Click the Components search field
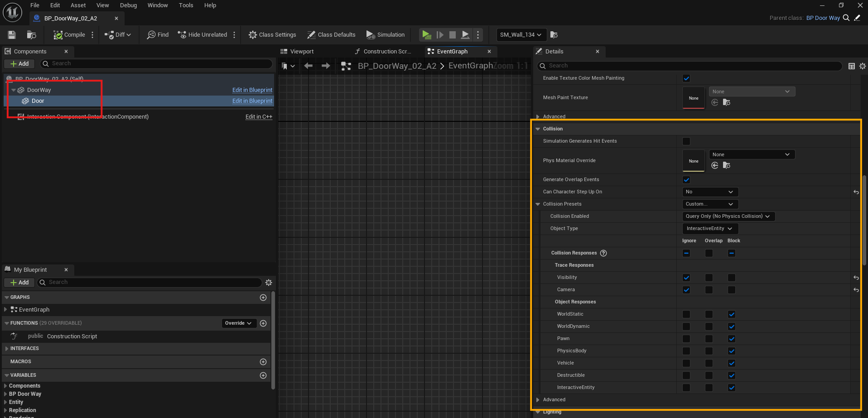Image resolution: width=868 pixels, height=418 pixels. (x=156, y=64)
